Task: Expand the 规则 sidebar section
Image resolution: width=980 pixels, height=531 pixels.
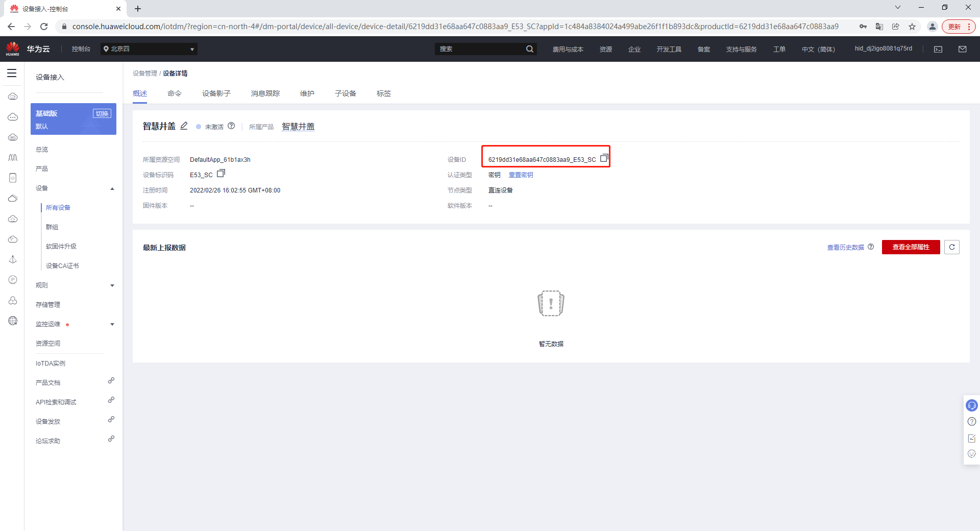Action: (x=112, y=285)
